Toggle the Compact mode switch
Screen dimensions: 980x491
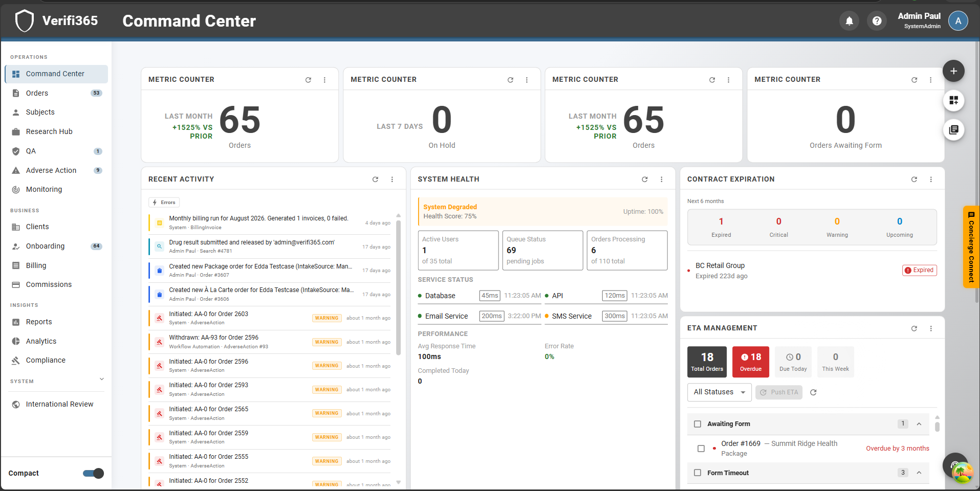point(93,474)
